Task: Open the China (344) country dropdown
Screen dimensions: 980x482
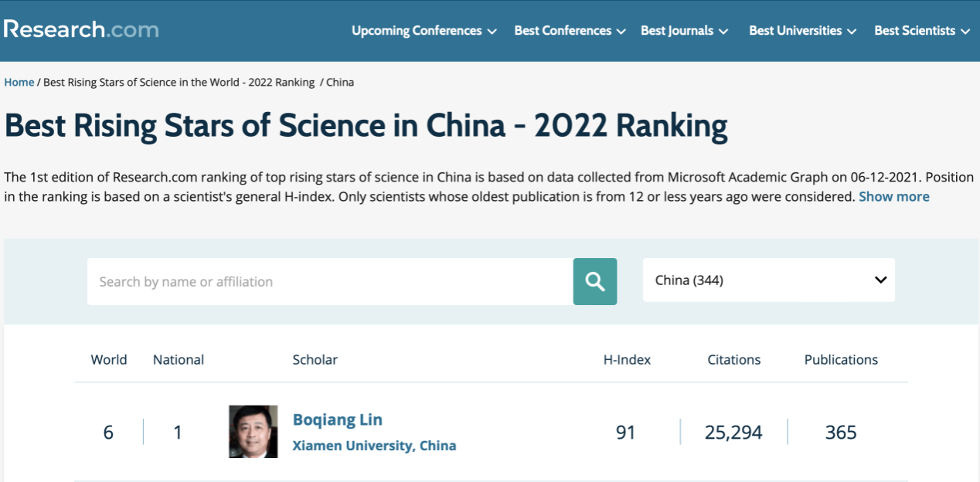Action: (x=769, y=280)
